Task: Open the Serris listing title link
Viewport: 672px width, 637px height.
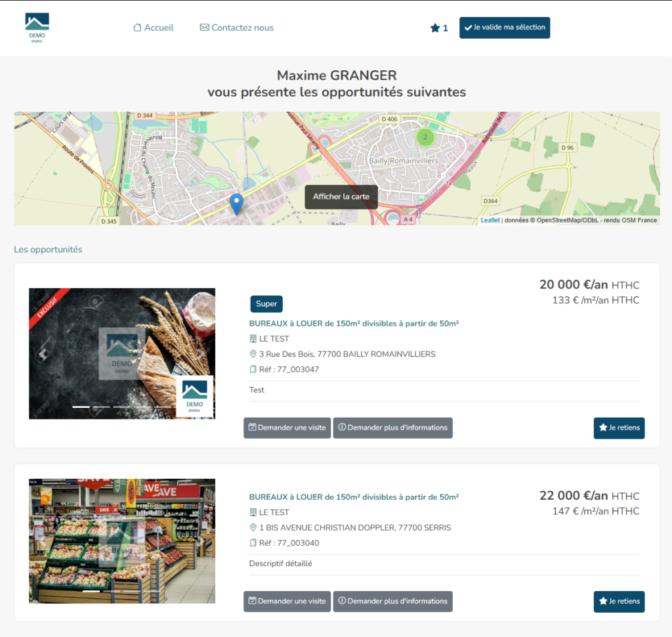Action: click(x=354, y=497)
